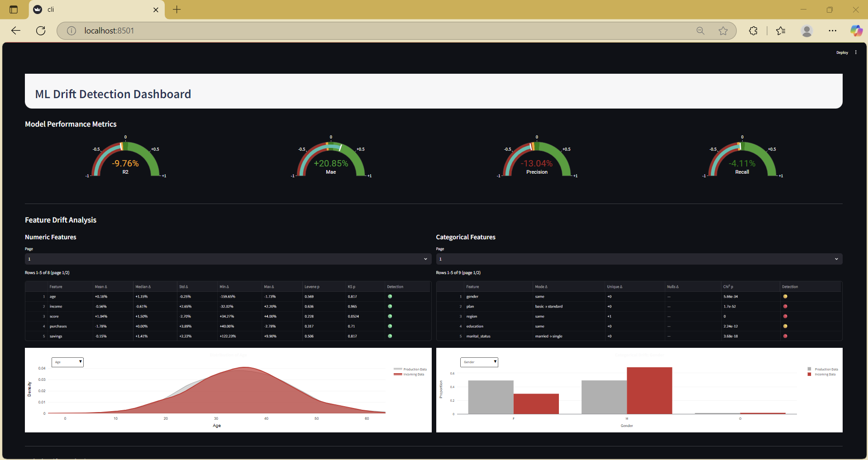This screenshot has width=868, height=460.
Task: Open the browser zoom magnifier icon
Action: coord(700,31)
